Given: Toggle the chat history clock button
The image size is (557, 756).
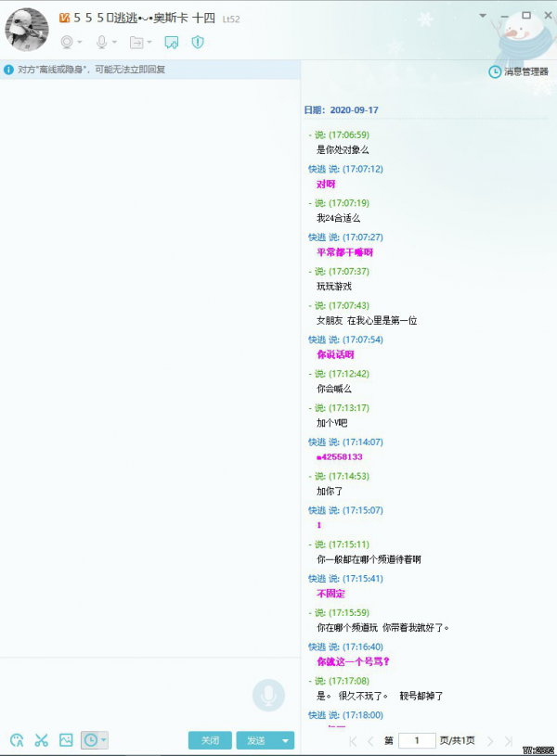Looking at the screenshot, I should (90, 740).
